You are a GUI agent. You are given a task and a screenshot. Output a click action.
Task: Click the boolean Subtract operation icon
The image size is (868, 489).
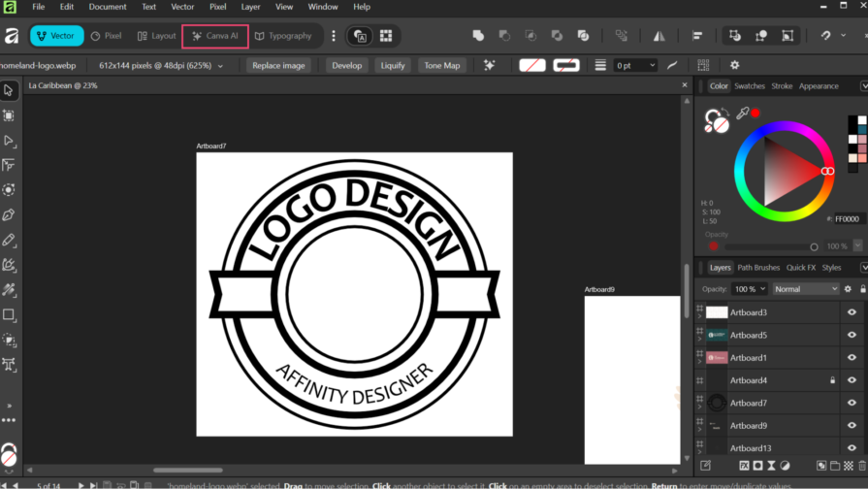[504, 36]
